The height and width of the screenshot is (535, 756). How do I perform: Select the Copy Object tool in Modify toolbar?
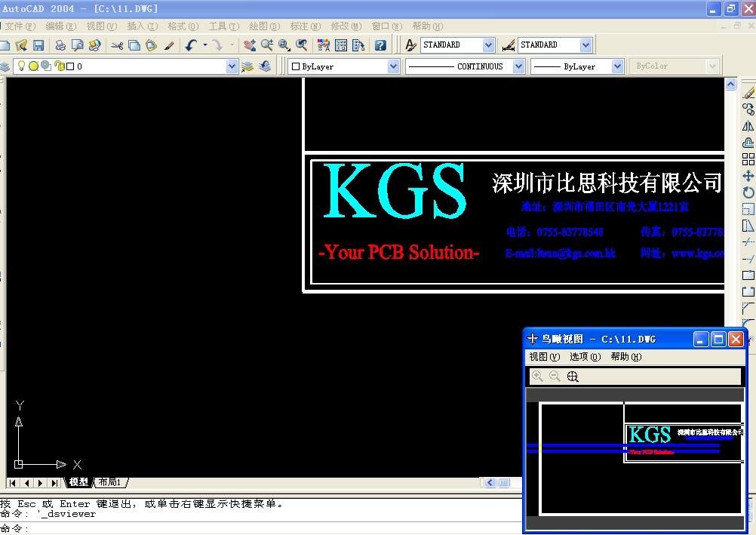[748, 109]
